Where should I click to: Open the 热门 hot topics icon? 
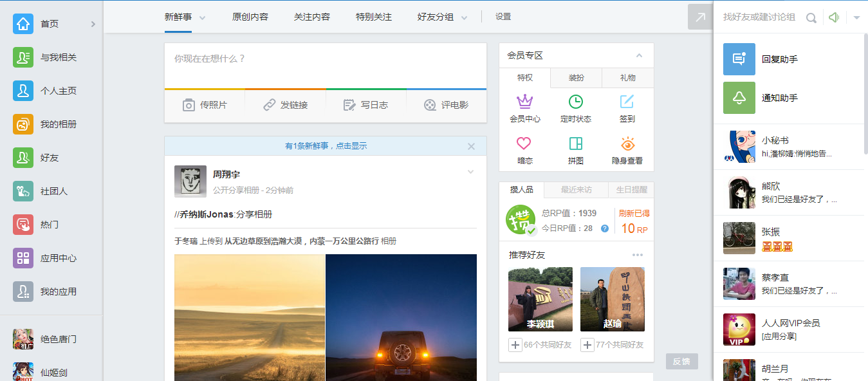[x=23, y=225]
